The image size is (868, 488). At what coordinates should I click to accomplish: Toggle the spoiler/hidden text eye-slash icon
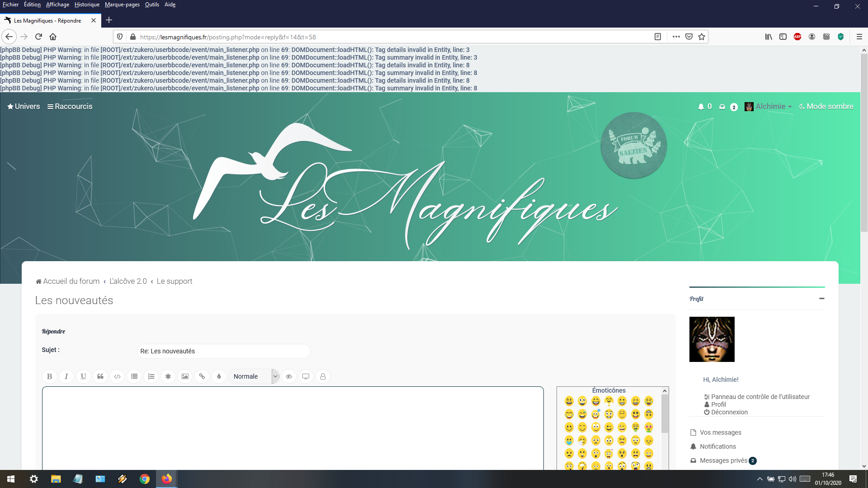[289, 376]
